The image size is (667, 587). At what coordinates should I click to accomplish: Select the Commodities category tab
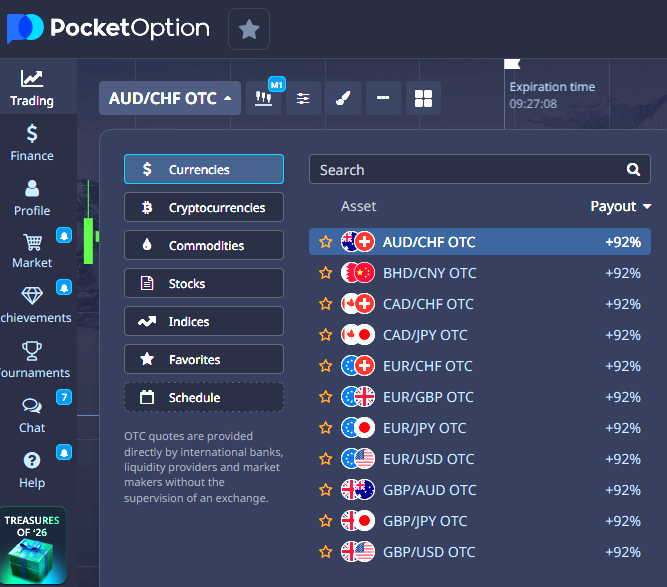[204, 245]
